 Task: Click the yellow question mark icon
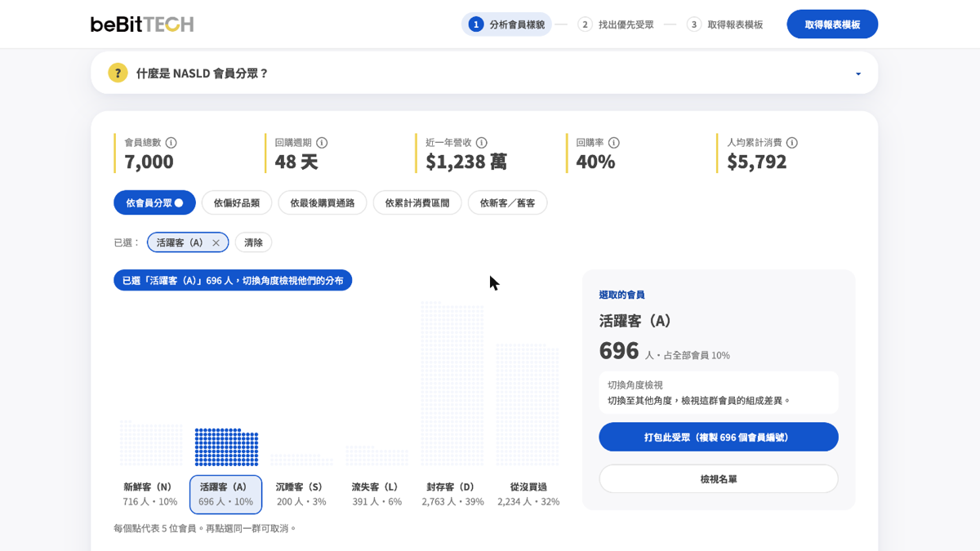pos(118,73)
